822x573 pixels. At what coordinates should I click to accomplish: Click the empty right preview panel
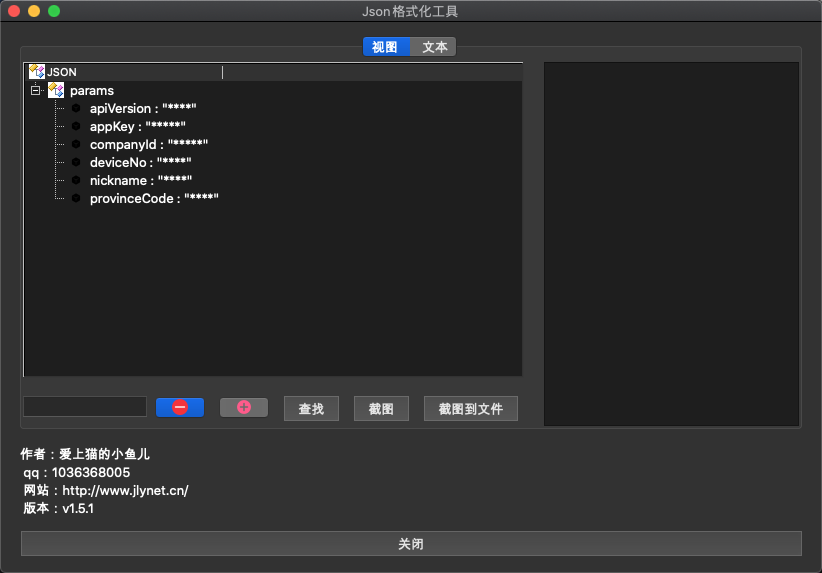[x=671, y=244]
